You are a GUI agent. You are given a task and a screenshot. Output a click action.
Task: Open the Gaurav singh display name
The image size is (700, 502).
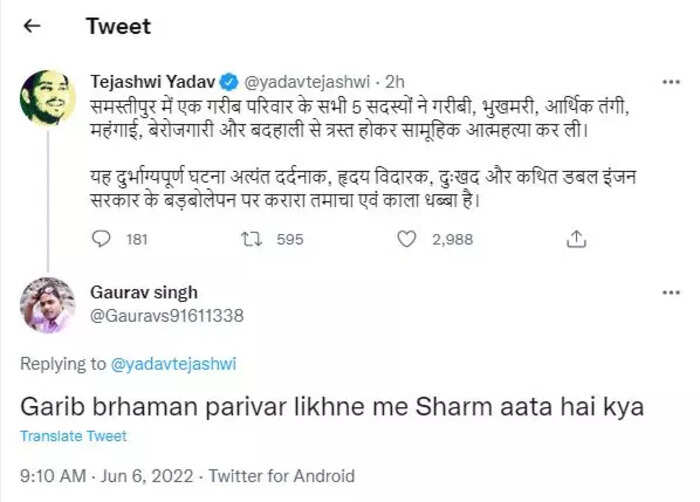(144, 293)
